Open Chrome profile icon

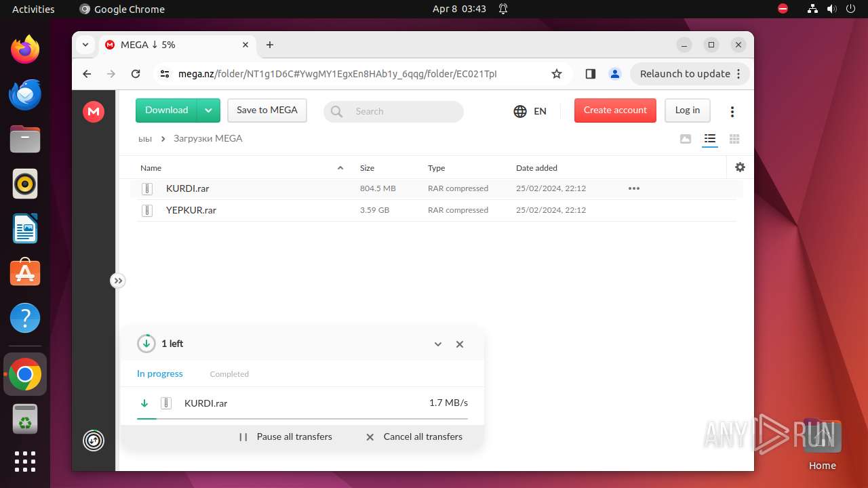point(614,74)
